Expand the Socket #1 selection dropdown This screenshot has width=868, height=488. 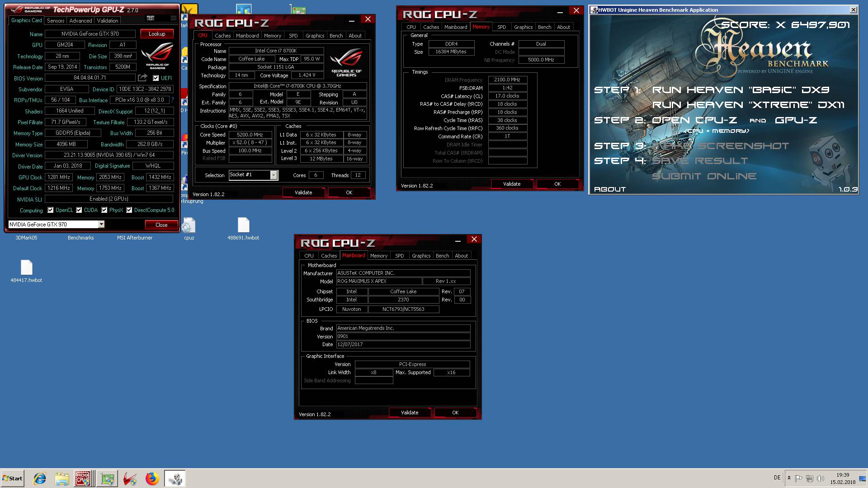click(274, 175)
